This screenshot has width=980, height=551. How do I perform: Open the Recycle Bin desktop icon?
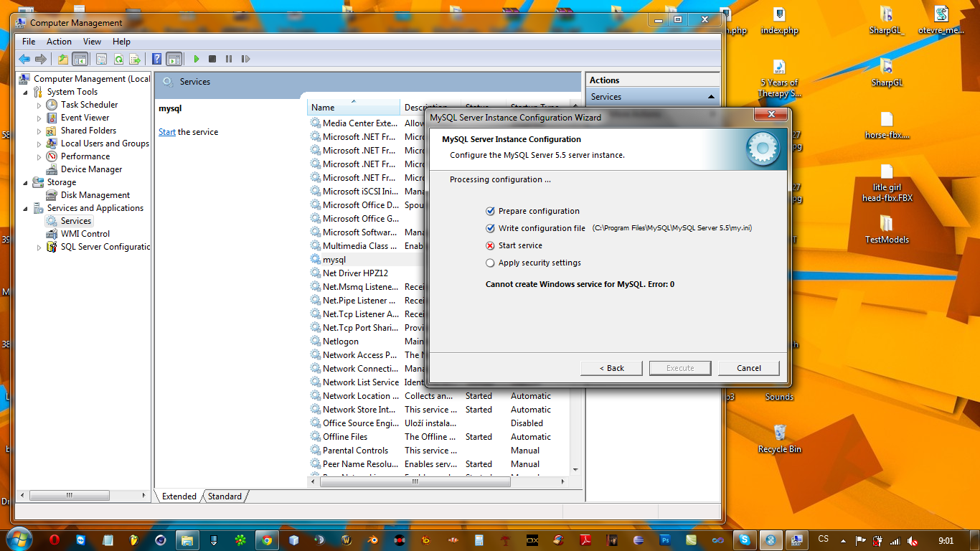(779, 438)
